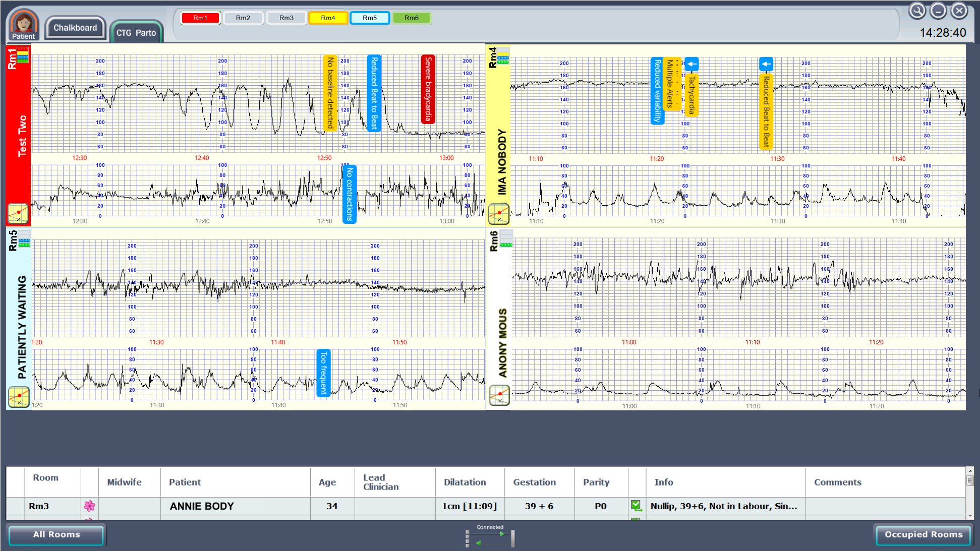
Task: Switch to the Chalkboard tab
Action: tap(75, 28)
